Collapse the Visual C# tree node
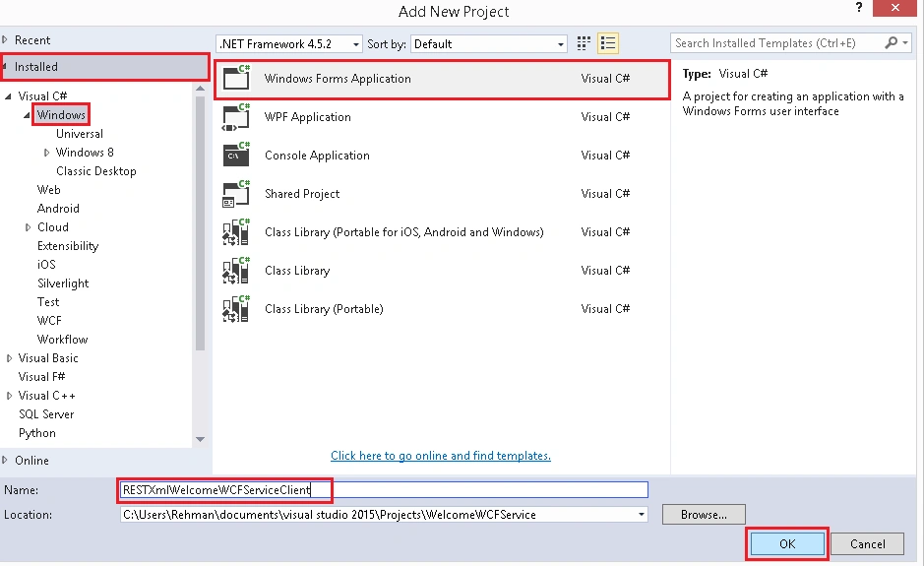Image resolution: width=924 pixels, height=566 pixels. [8, 96]
